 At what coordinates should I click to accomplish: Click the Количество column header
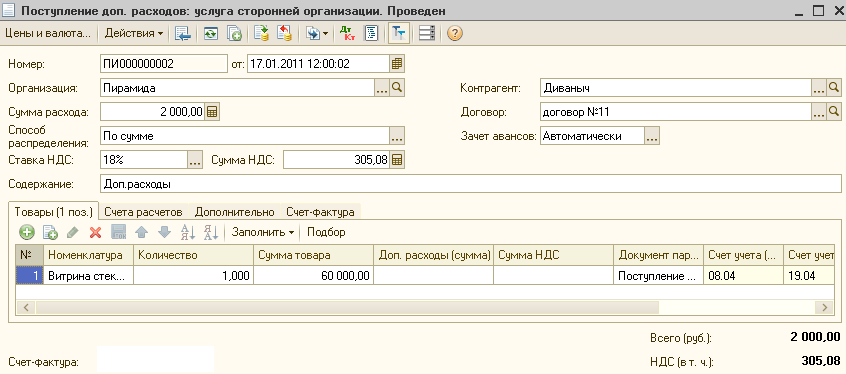click(193, 256)
